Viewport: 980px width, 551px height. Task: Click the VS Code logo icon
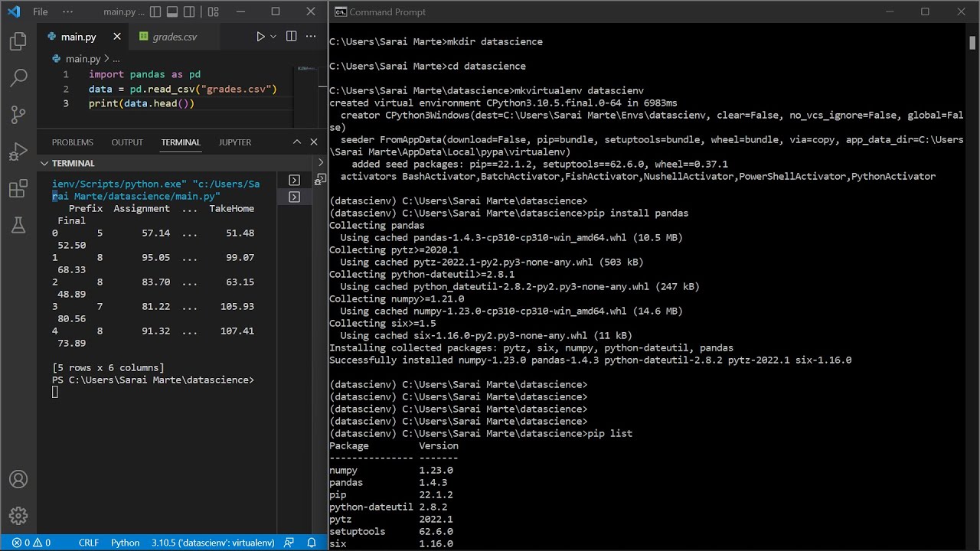click(13, 11)
